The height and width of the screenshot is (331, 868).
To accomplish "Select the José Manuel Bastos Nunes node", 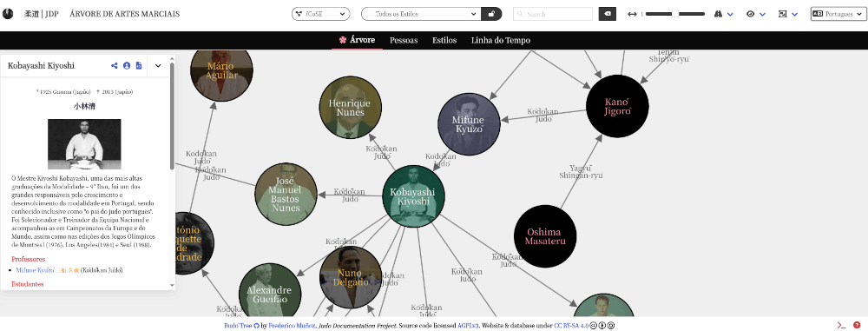I will [x=286, y=194].
